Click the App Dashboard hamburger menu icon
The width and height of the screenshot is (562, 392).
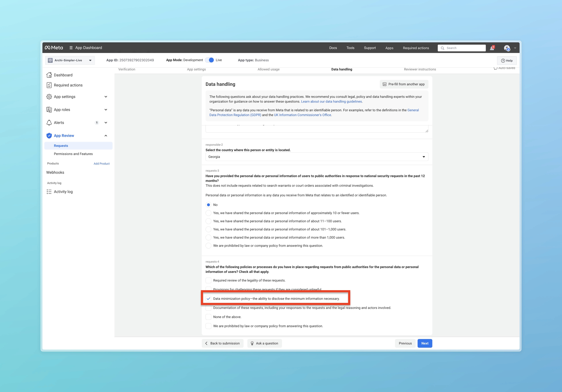[x=71, y=48]
